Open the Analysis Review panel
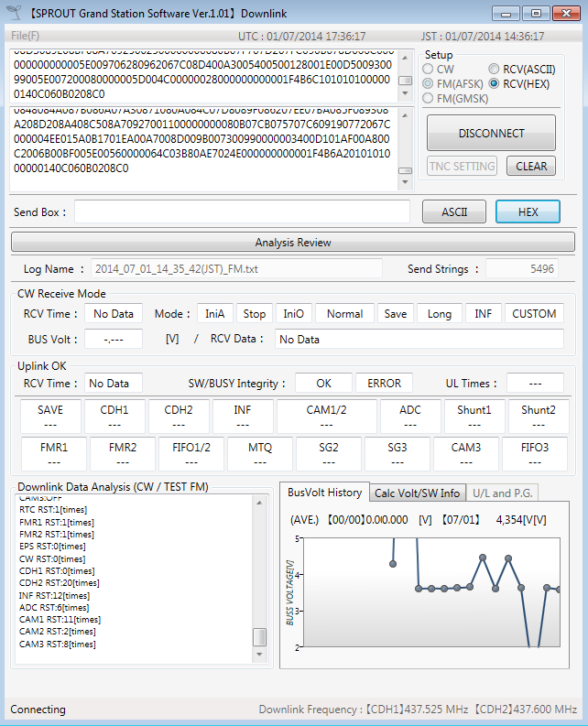Viewport: 588px width, 726px height. tap(293, 243)
